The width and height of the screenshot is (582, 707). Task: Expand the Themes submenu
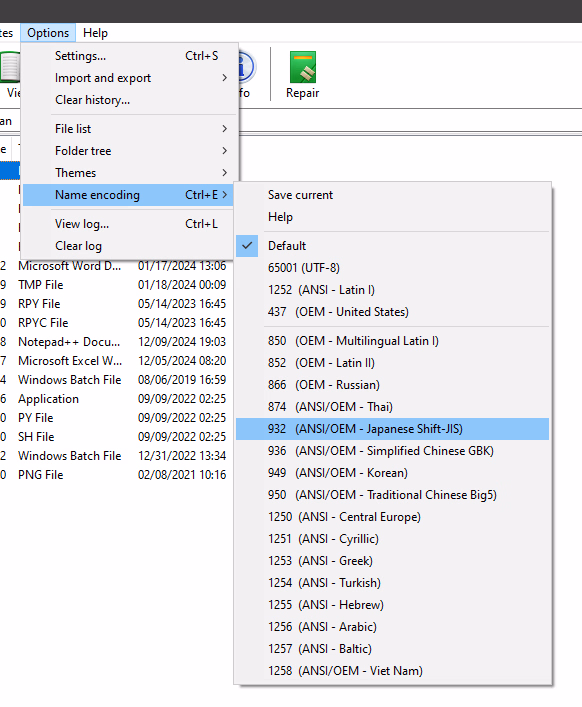pyautogui.click(x=129, y=173)
